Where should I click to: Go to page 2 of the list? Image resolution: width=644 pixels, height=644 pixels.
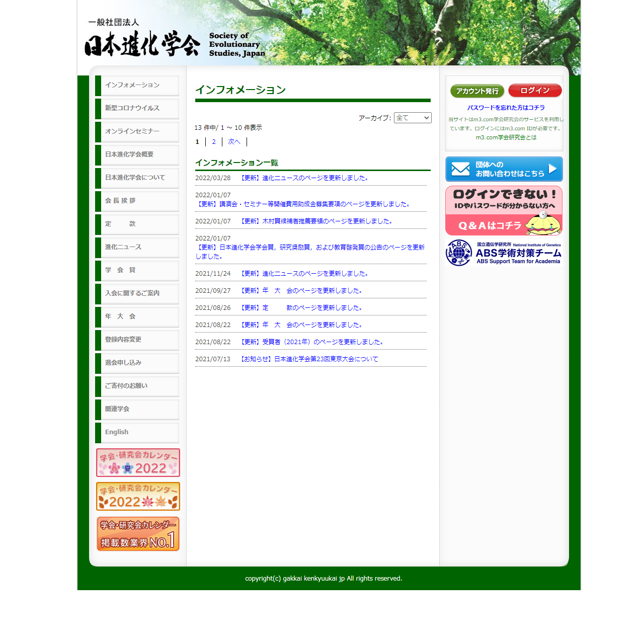click(x=214, y=142)
